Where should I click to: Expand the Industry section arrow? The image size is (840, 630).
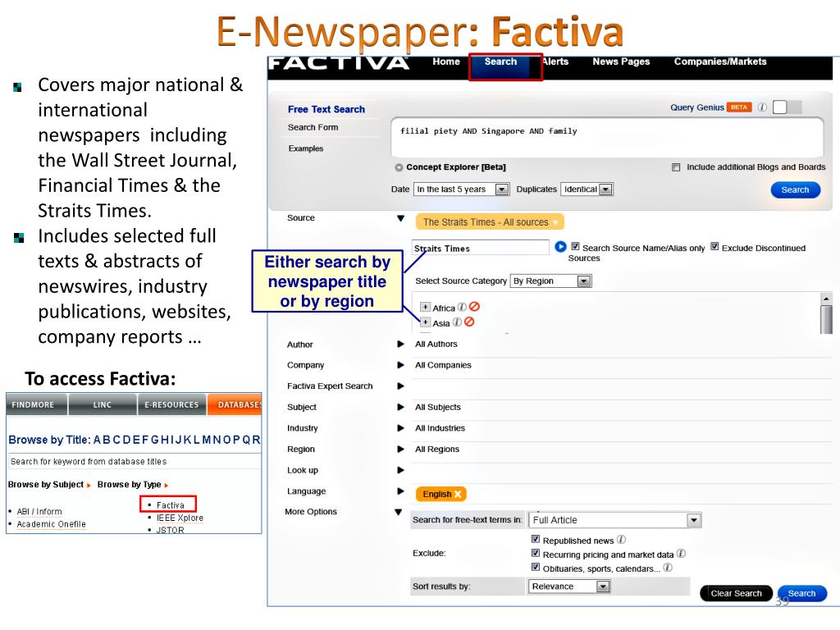(x=400, y=427)
